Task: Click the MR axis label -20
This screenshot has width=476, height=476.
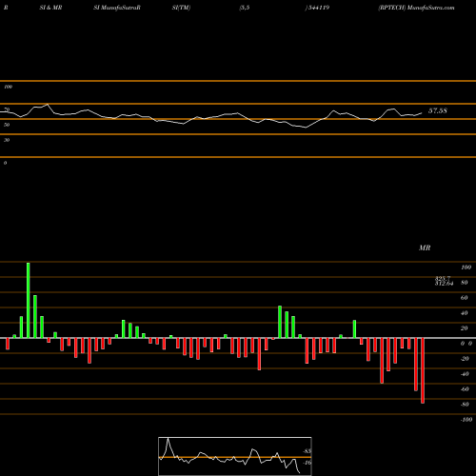Action: click(x=465, y=359)
